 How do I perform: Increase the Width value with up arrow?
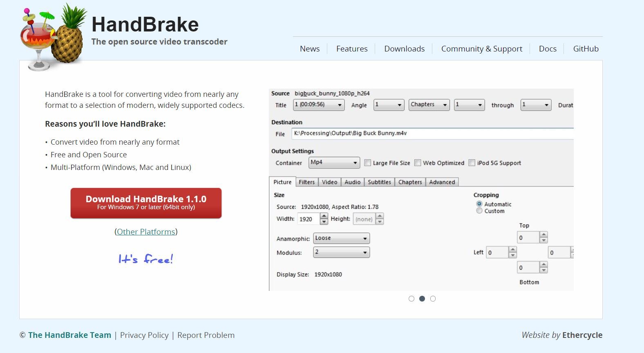pyautogui.click(x=324, y=216)
